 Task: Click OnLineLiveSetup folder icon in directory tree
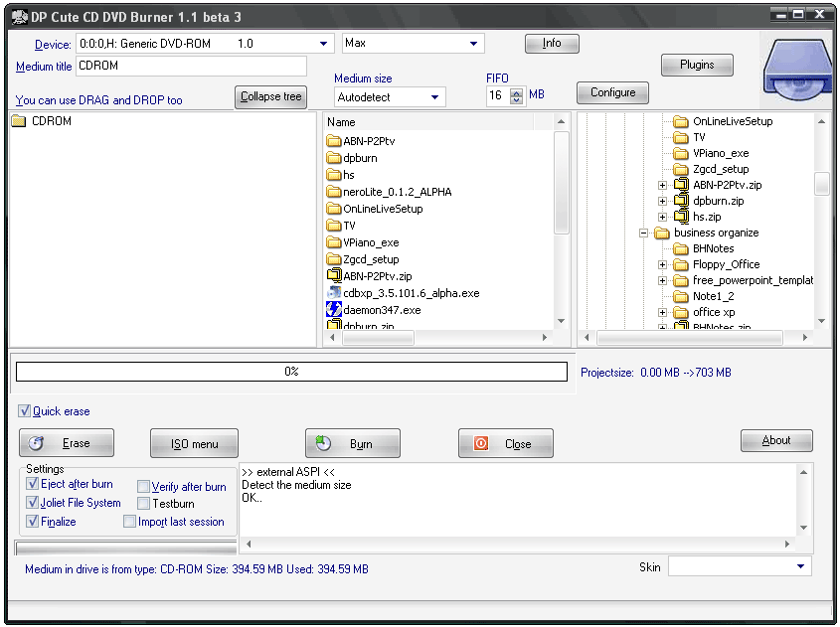(x=680, y=121)
